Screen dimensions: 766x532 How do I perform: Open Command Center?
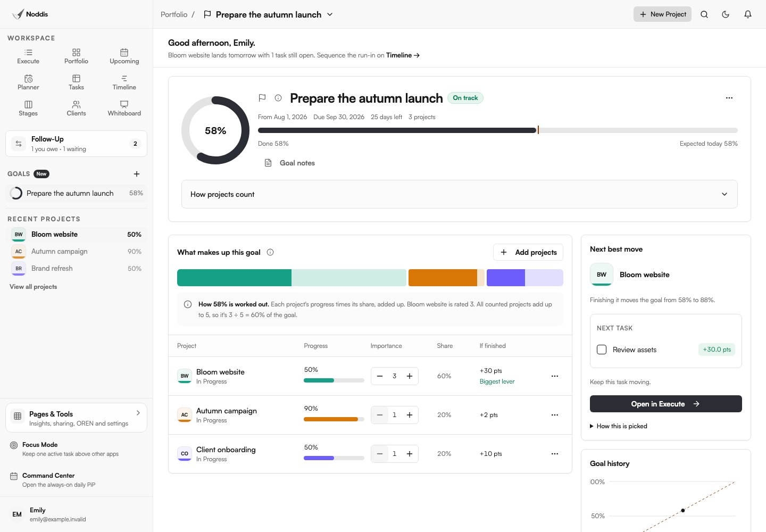(x=76, y=480)
